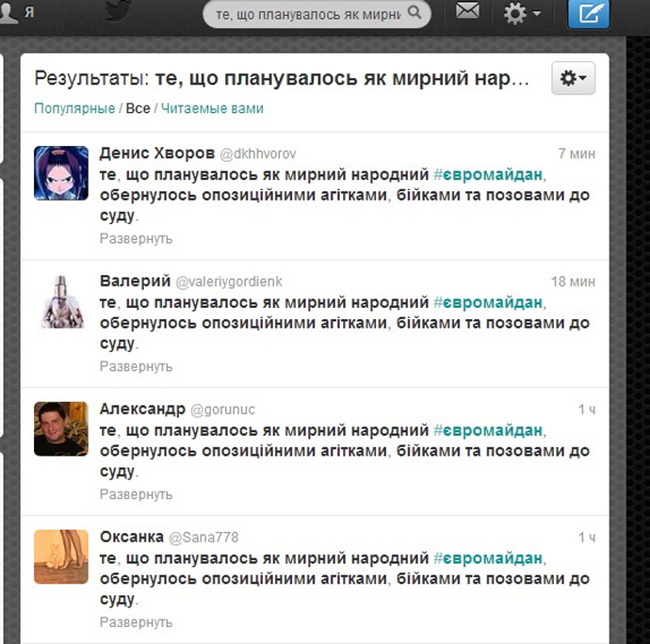Click the profile person icon labeled Я

point(17,11)
